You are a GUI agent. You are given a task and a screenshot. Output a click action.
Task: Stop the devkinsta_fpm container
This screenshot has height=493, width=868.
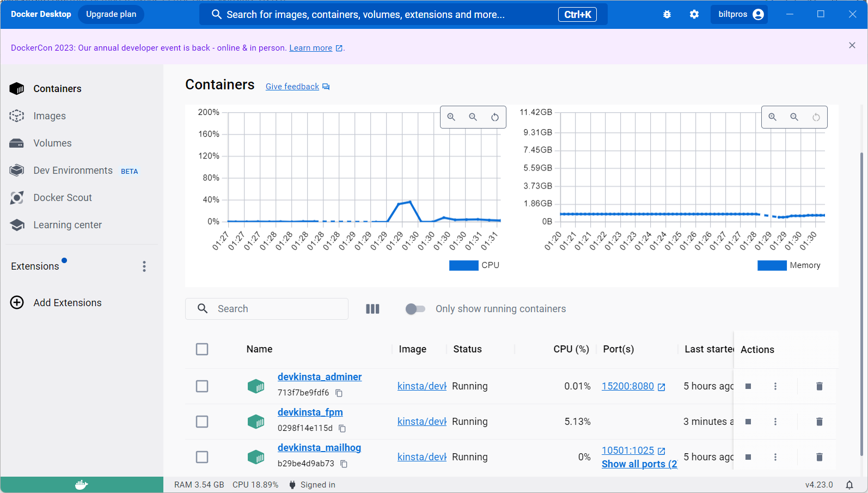coord(748,422)
